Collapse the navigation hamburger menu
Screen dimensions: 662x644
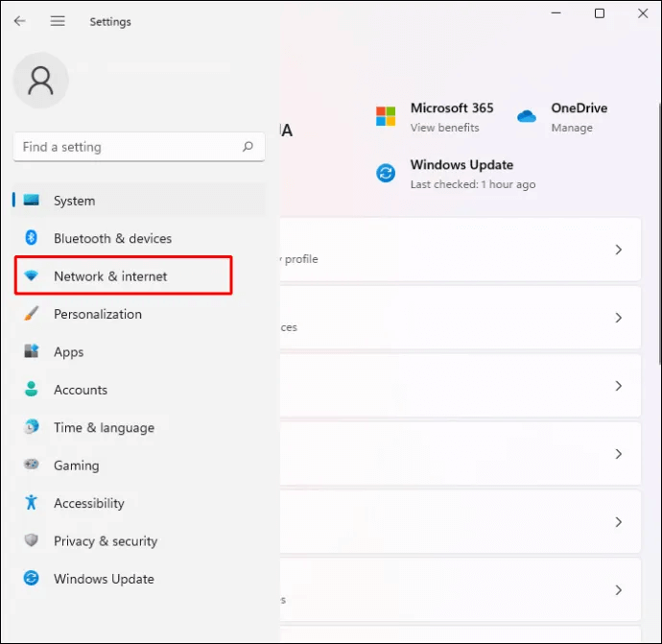click(x=58, y=21)
